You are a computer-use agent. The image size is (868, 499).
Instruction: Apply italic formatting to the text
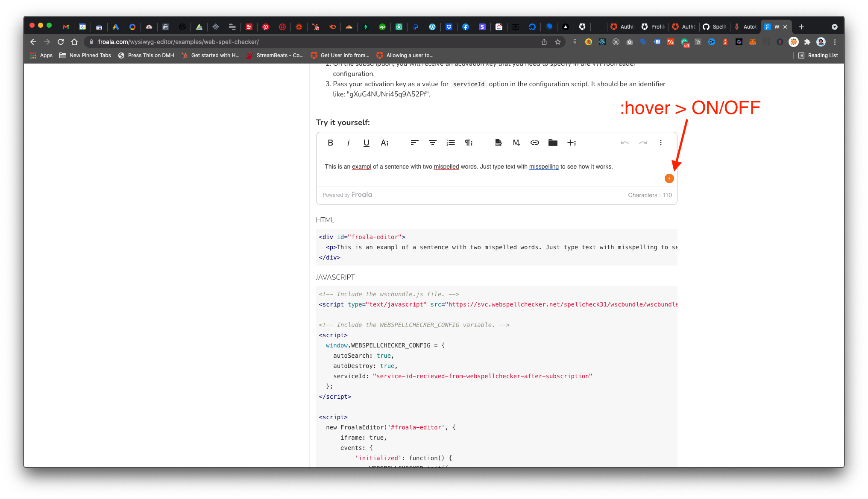(x=348, y=143)
